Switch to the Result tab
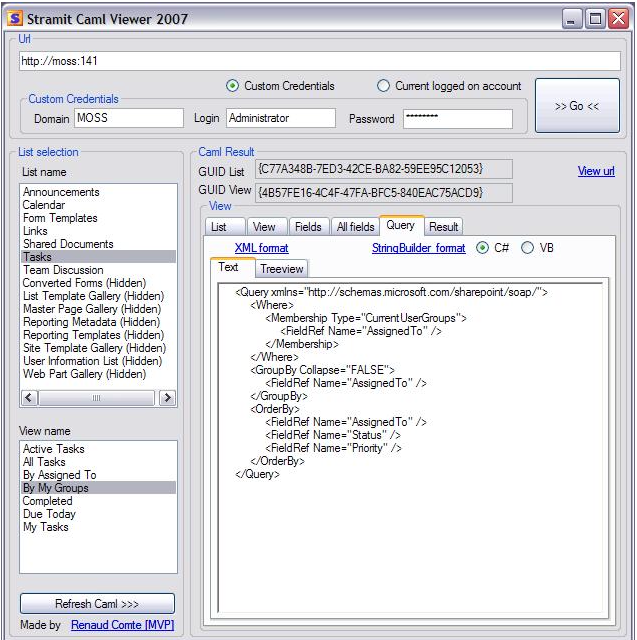Screen dimensions: 637x640 click(444, 227)
